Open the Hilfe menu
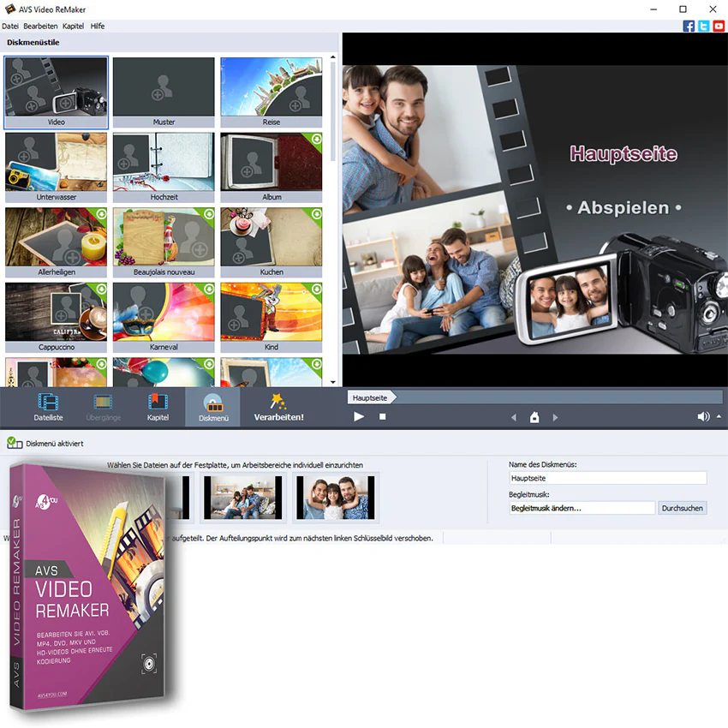This screenshot has height=728, width=728. (x=98, y=26)
